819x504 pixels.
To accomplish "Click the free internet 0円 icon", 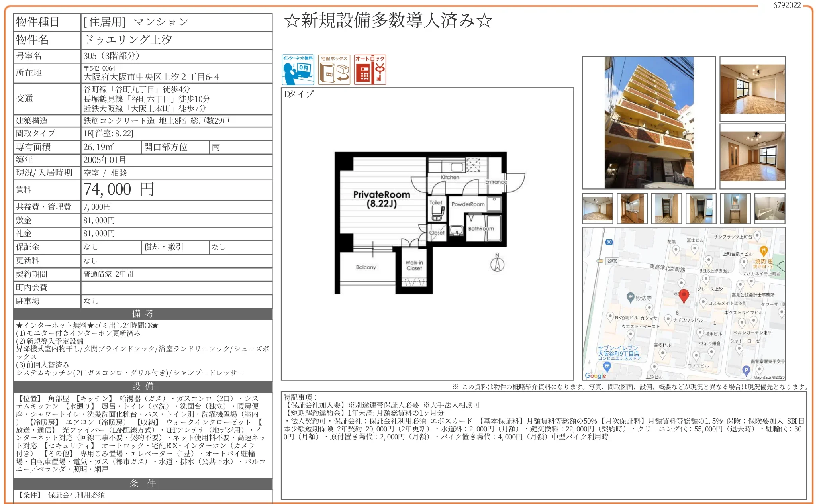I will click(298, 70).
